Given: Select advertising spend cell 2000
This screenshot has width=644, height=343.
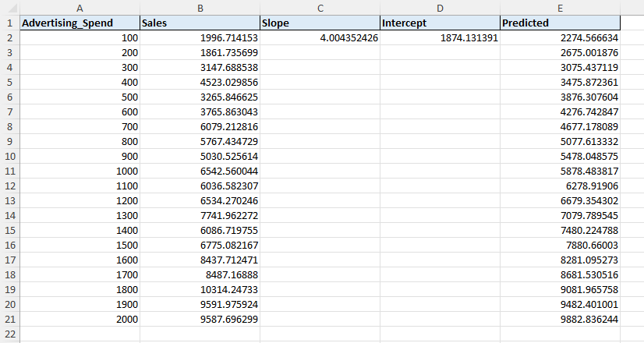Looking at the screenshot, I should [x=80, y=319].
